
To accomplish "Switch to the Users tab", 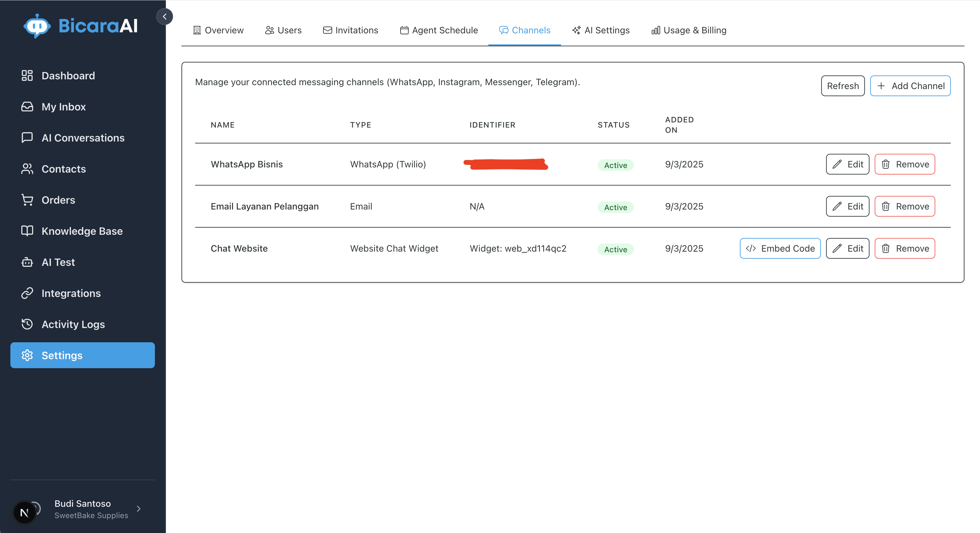I will click(283, 30).
